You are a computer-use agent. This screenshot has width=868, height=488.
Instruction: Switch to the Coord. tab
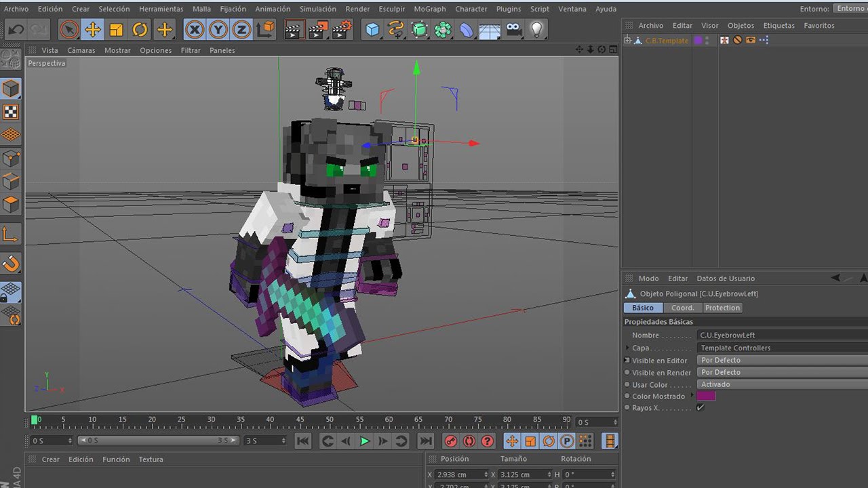coord(682,308)
